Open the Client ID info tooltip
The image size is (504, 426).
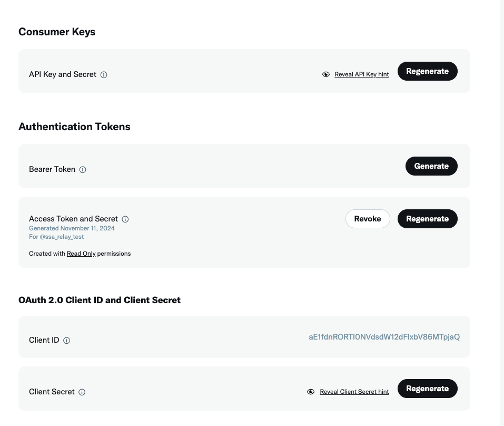pos(66,340)
